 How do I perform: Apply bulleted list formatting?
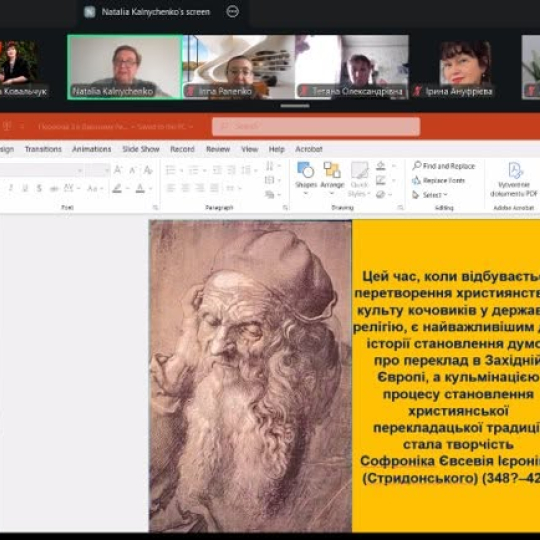click(x=171, y=170)
